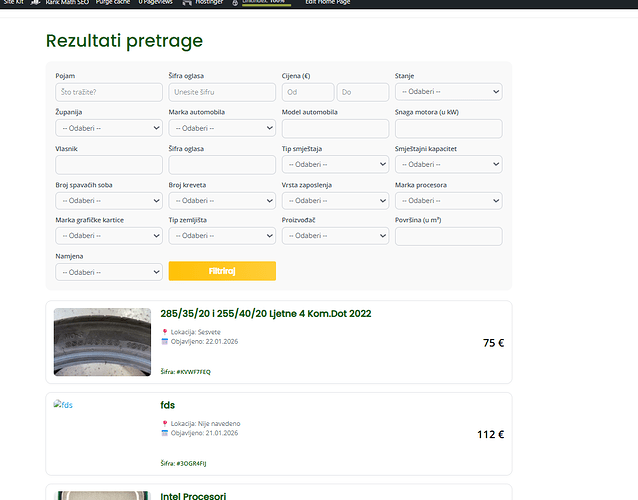Click the location pin icon on the fds listing
This screenshot has width=638, height=500.
click(165, 424)
